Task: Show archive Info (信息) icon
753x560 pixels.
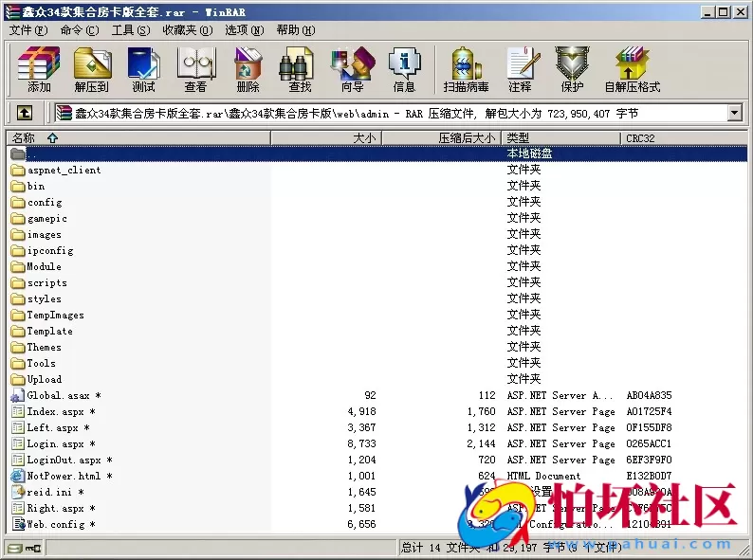Action: point(404,69)
